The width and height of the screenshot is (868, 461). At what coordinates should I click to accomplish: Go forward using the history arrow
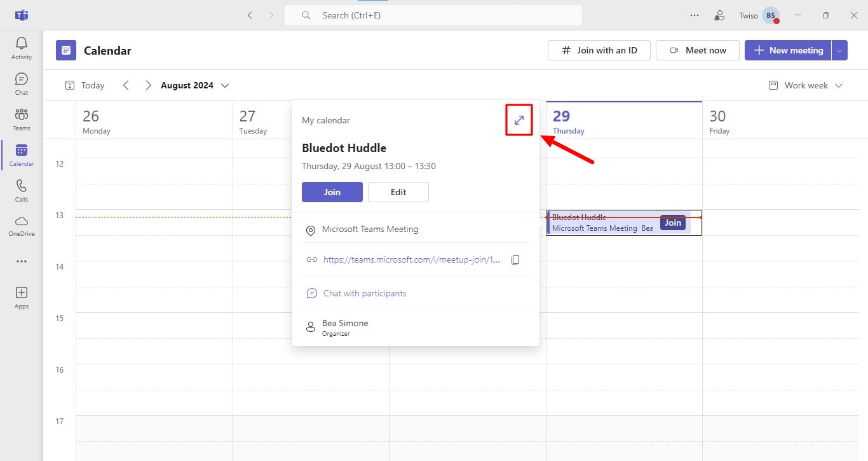click(x=271, y=15)
